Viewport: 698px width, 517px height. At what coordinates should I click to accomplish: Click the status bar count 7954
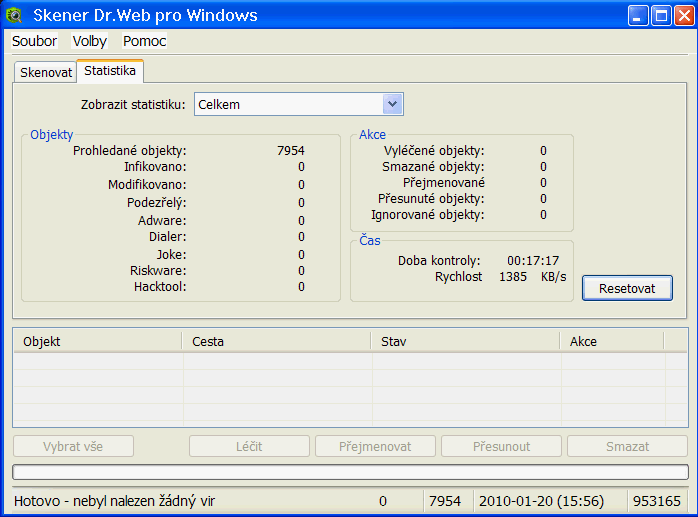(x=445, y=501)
